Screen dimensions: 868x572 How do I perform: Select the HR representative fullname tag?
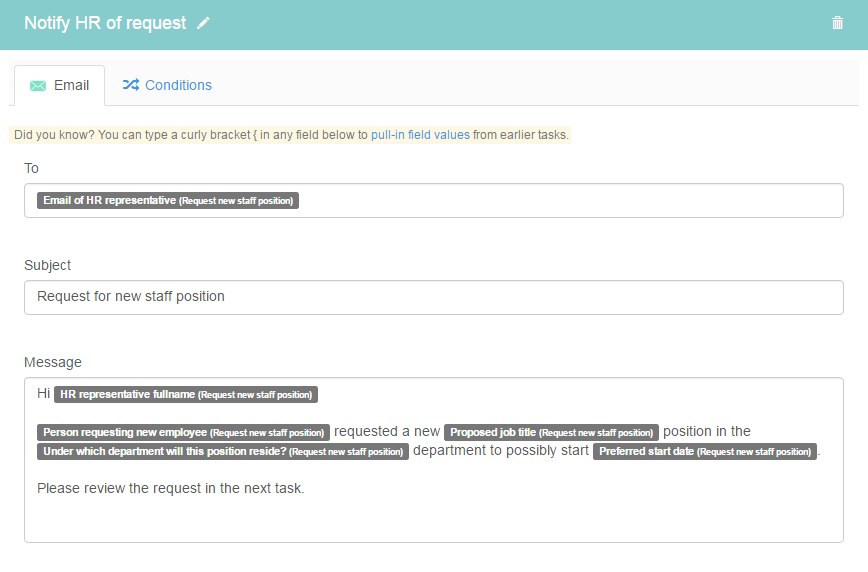tap(186, 394)
